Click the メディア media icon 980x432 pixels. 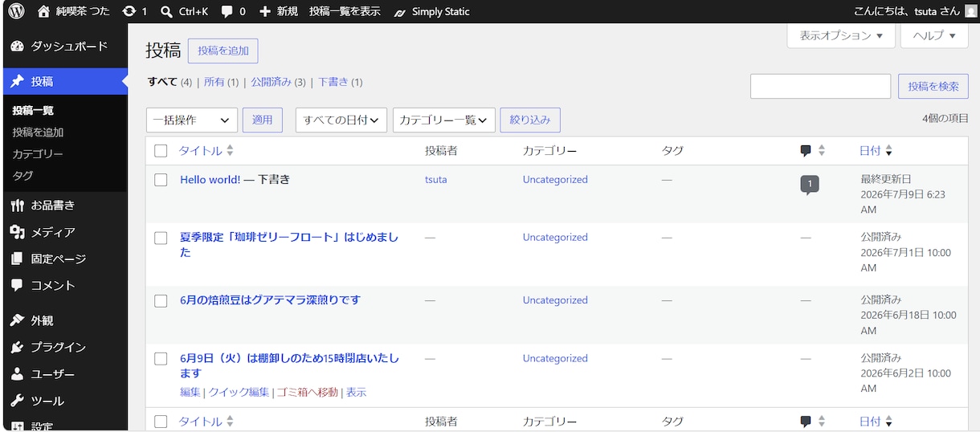point(18,232)
